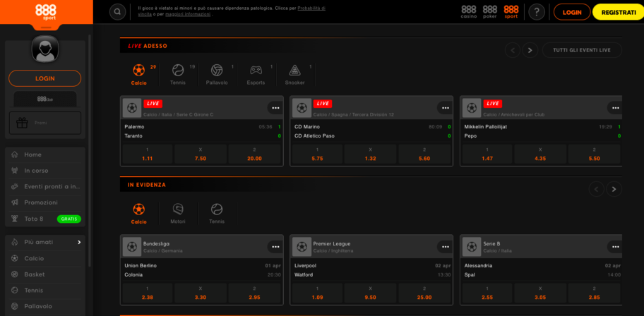Click maggiori informazioni link

[188, 14]
